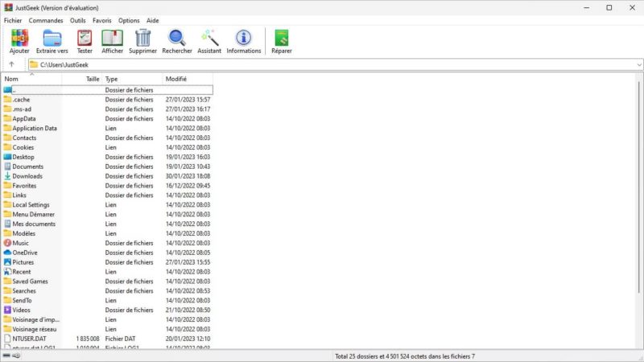Screen dimensions: 644x362
Task: Click the Music folder icon
Action: (x=7, y=243)
